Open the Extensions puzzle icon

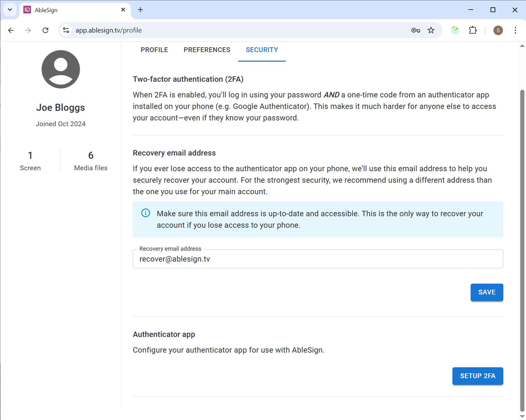473,30
